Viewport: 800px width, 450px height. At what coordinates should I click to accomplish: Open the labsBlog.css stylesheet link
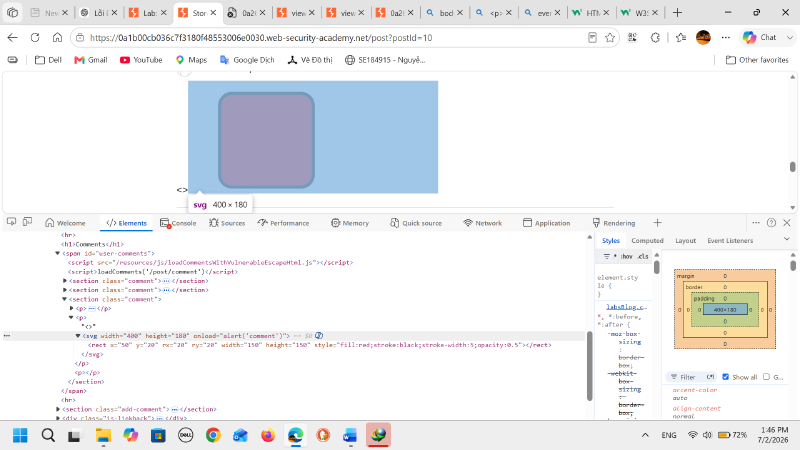(626, 307)
